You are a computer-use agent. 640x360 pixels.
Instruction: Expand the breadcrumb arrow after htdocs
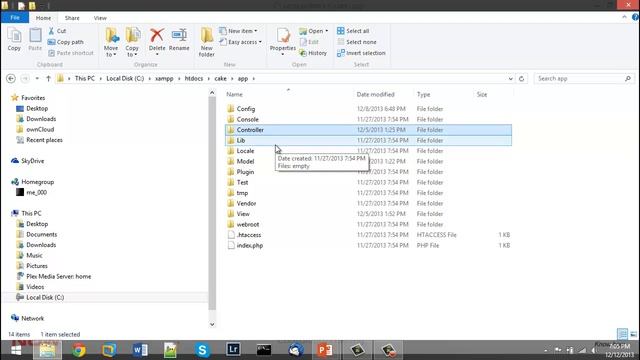209,78
